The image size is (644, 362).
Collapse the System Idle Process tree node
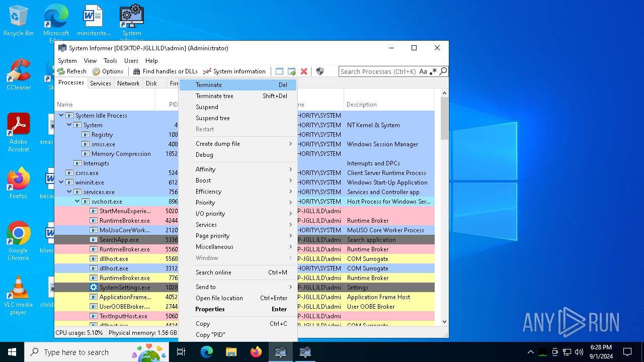pos(61,116)
